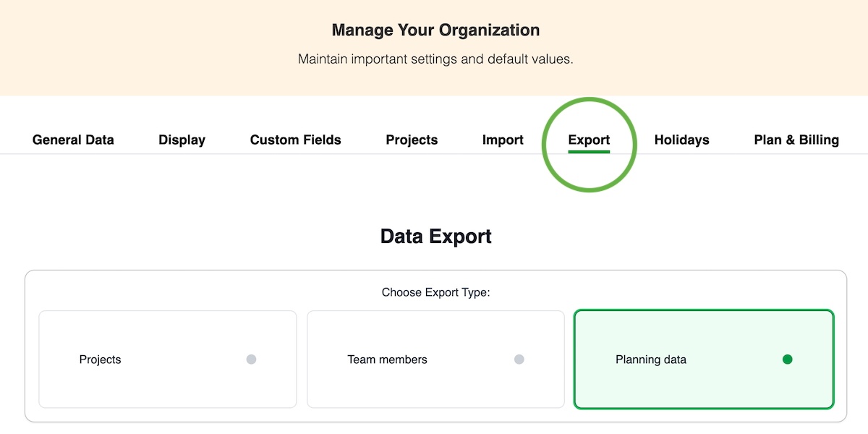868x434 pixels.
Task: Open the General Data tab
Action: [73, 140]
